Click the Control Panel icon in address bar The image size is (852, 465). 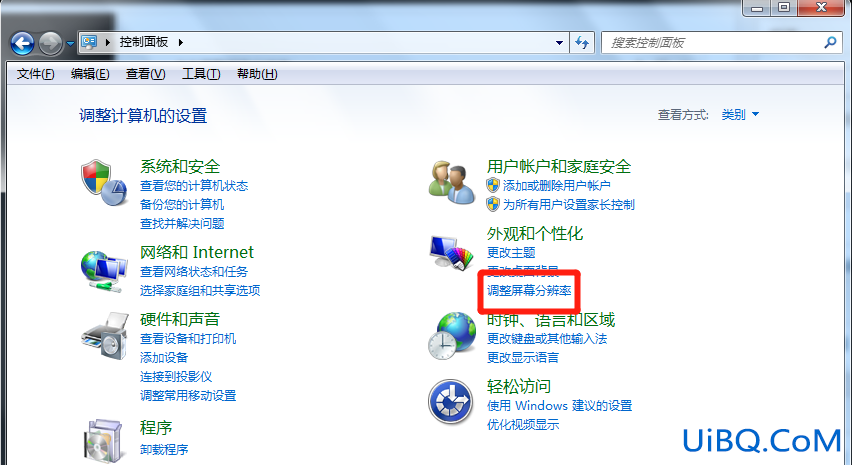pos(89,42)
